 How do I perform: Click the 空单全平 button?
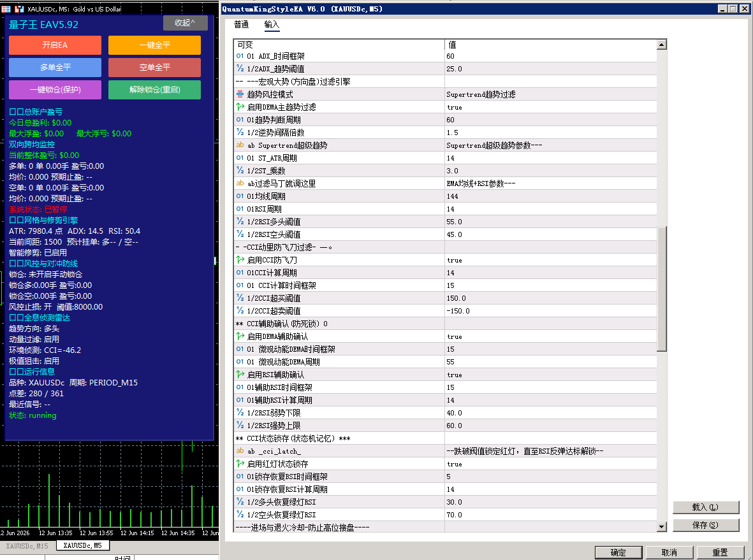click(x=154, y=67)
